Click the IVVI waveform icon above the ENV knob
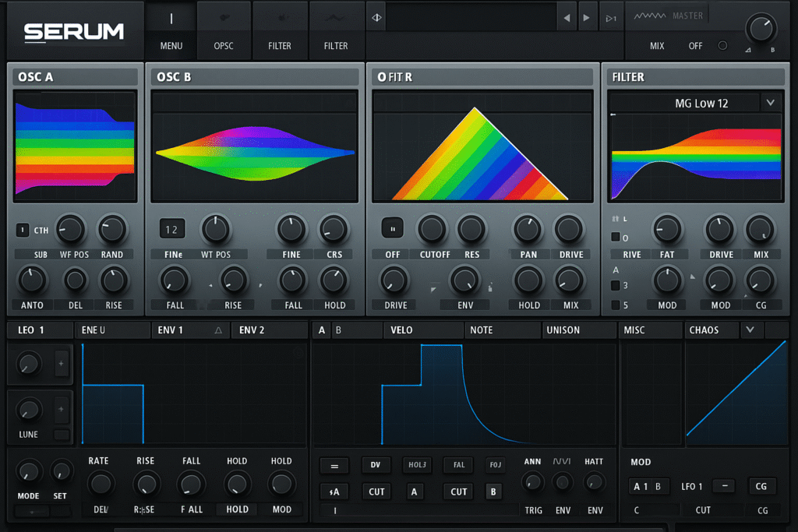 pyautogui.click(x=563, y=461)
